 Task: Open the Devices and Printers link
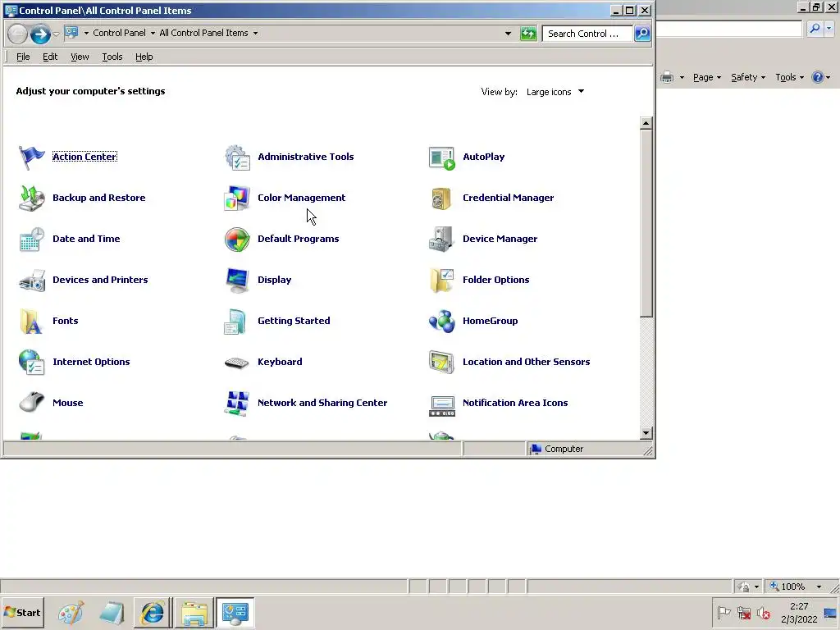coord(100,280)
